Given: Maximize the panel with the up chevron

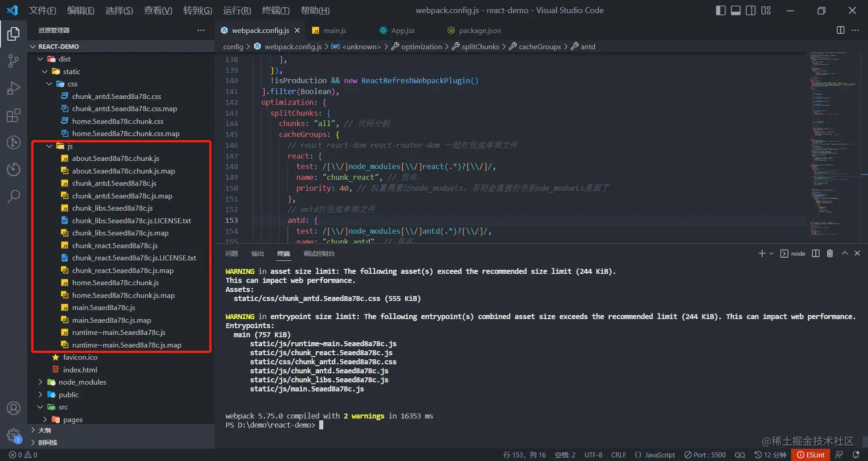Looking at the screenshot, I should coord(844,253).
